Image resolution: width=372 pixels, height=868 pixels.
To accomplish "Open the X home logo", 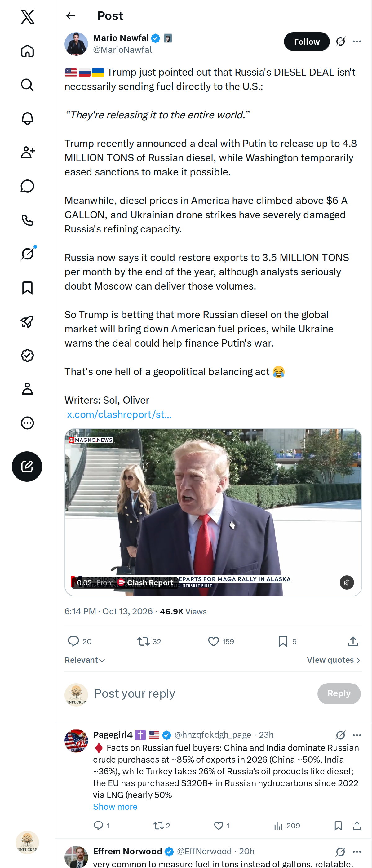I will pyautogui.click(x=27, y=16).
